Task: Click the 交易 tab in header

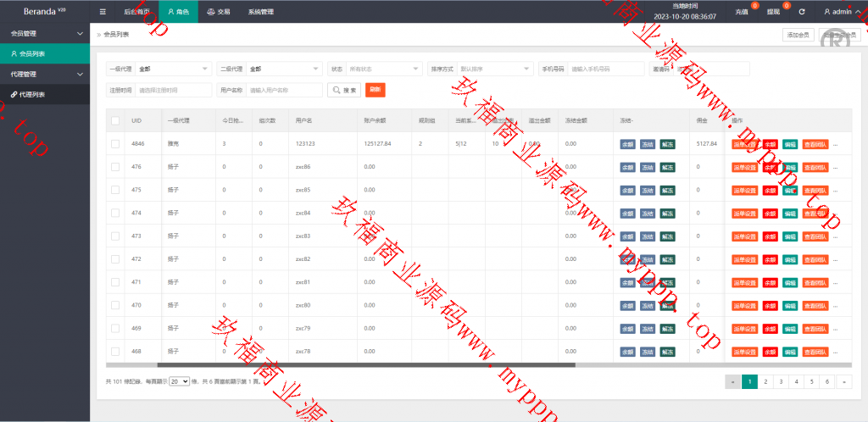Action: (218, 12)
